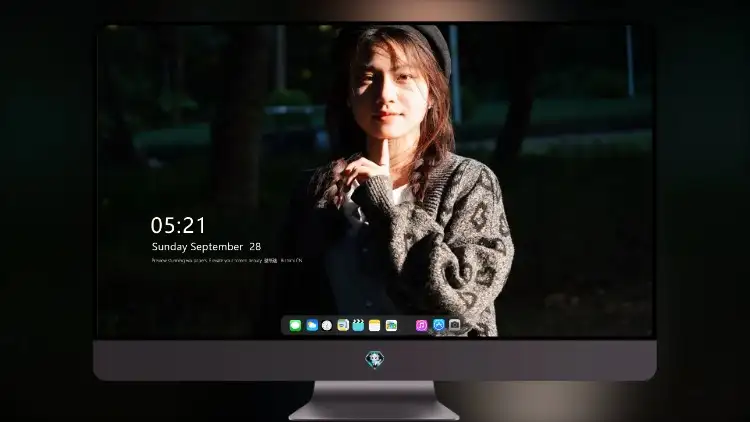Viewport: 750px width, 422px height.
Task: Click the Sunday September 28 date text
Action: tap(206, 246)
